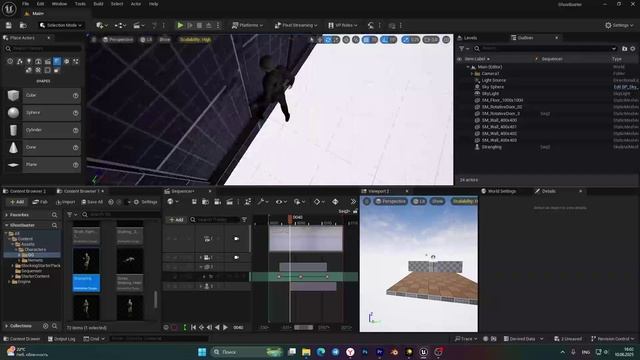This screenshot has height=360, width=640.
Task: Click the camera speed setting in main viewport toolbar
Action: tap(431, 40)
